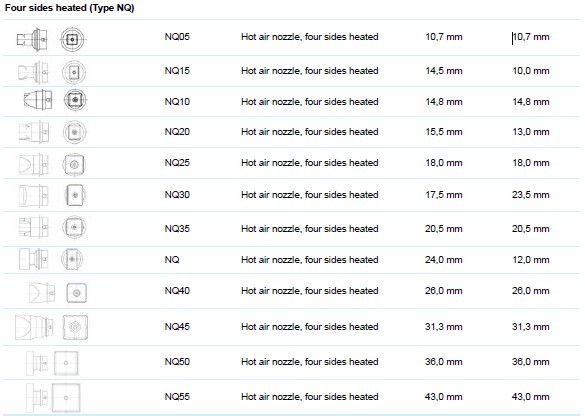Viewport: 585px width, 416px height.
Task: Click the NQ45 description text
Action: (310, 326)
